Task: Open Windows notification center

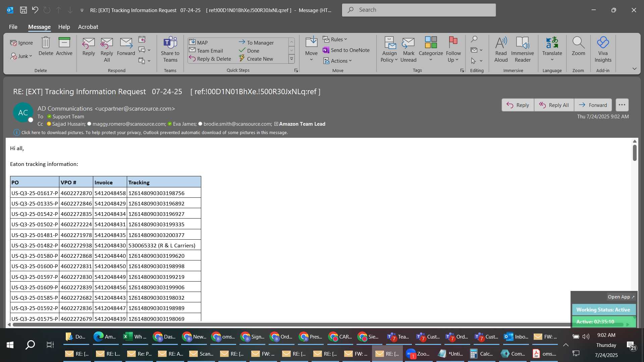Action: (631, 346)
